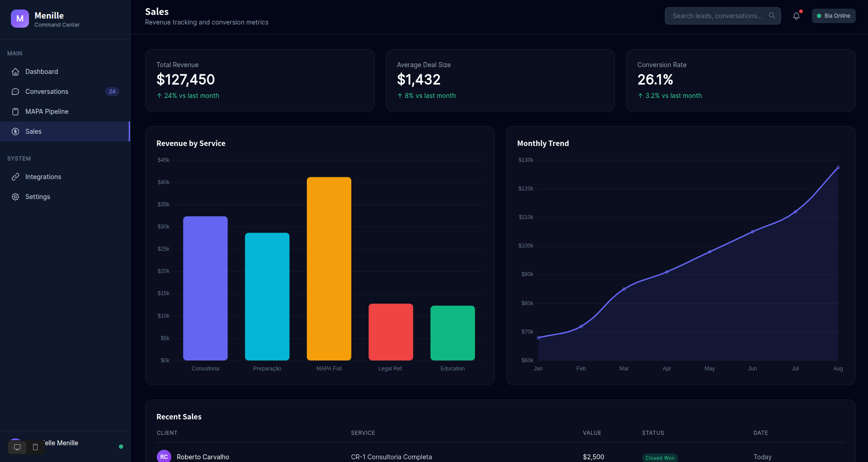The height and width of the screenshot is (462, 868).
Task: Click the Jul data point on trend line
Action: (795, 212)
